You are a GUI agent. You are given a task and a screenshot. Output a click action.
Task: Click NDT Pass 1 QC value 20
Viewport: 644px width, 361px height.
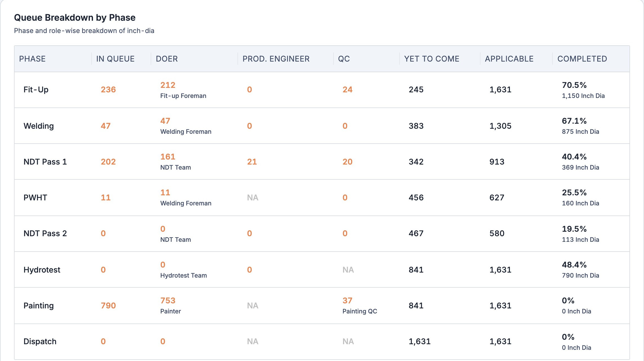coord(347,162)
